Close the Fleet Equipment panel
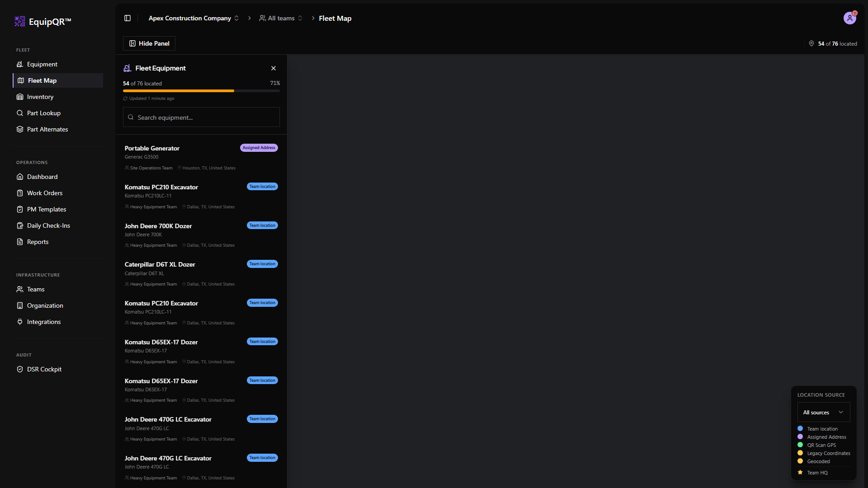Viewport: 868px width, 488px height. [274, 68]
